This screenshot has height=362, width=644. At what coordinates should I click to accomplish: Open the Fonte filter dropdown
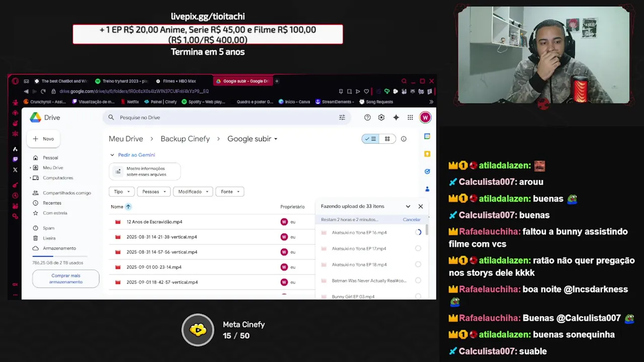click(x=229, y=192)
